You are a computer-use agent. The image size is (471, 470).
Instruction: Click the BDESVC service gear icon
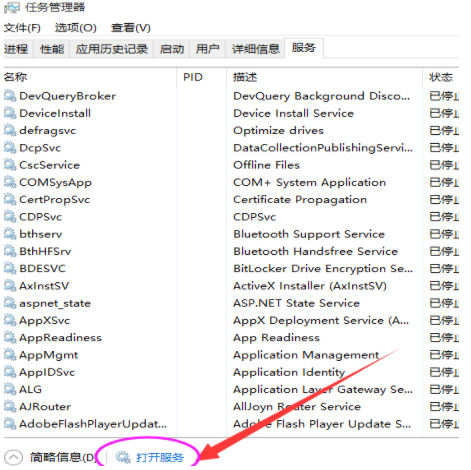10,269
